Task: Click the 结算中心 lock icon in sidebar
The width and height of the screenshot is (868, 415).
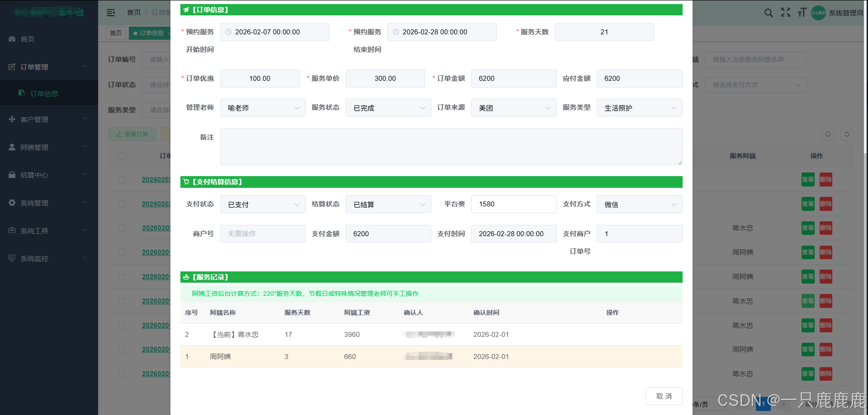Action: coord(12,175)
